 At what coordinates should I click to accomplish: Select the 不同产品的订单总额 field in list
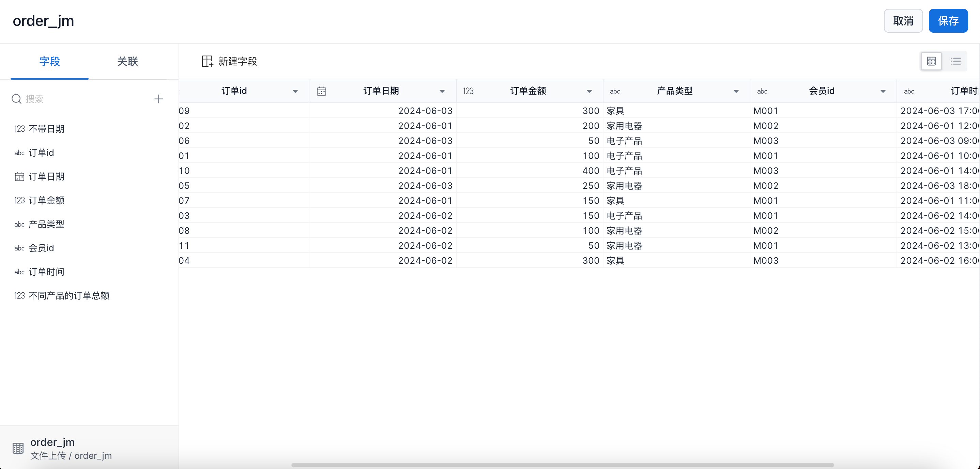(x=69, y=296)
